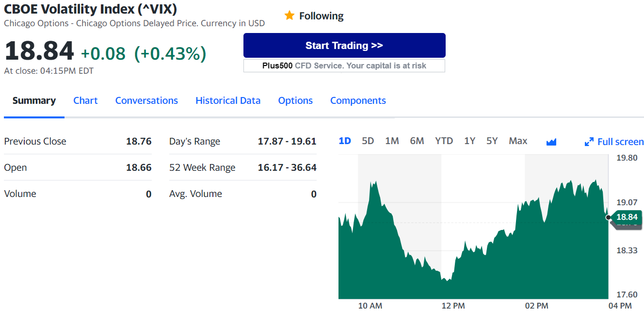
Task: Open the Conversations tab
Action: tap(146, 100)
